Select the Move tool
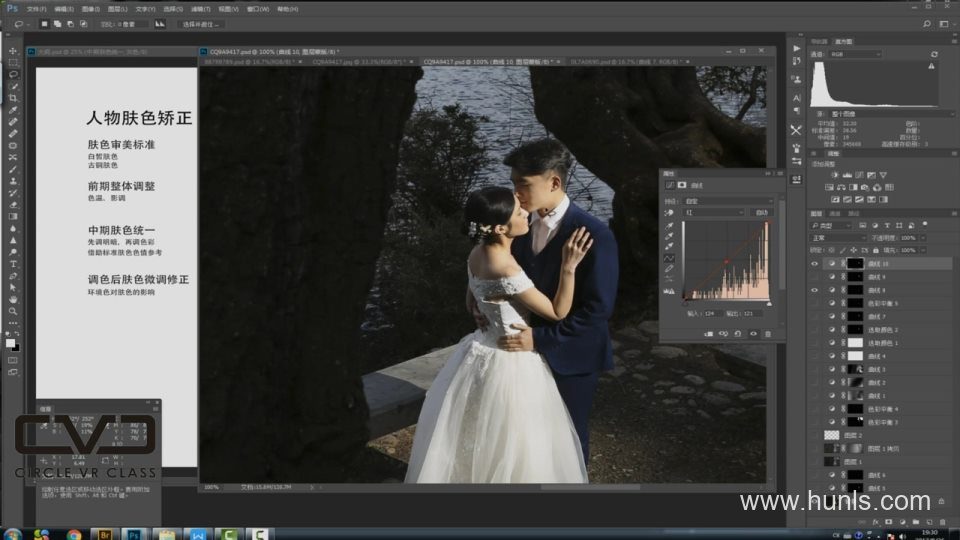 (13, 51)
